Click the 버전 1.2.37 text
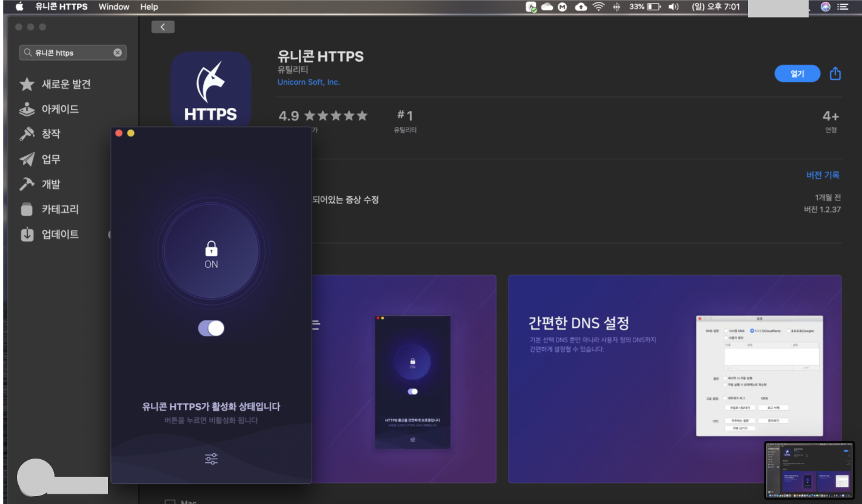The height and width of the screenshot is (504, 862). click(822, 210)
